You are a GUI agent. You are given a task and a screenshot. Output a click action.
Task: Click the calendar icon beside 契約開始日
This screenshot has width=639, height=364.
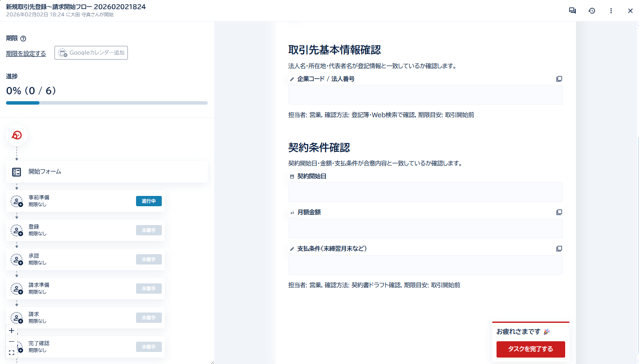[x=292, y=177]
